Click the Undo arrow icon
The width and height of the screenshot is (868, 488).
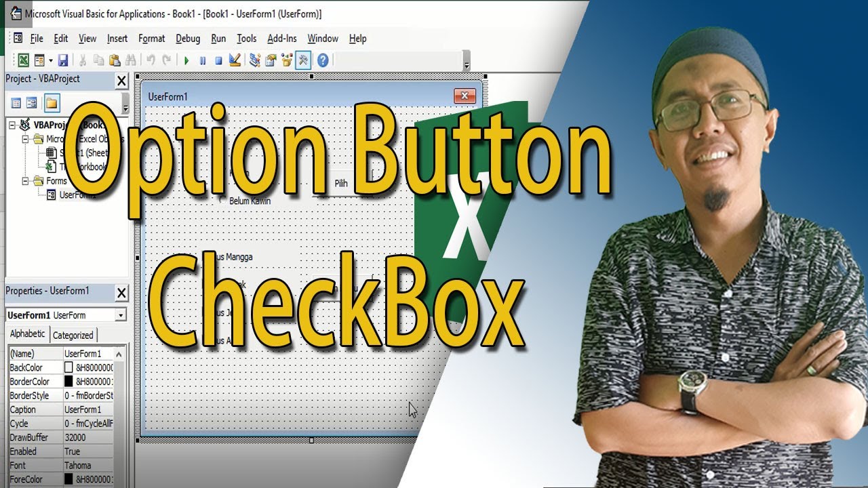pos(151,60)
